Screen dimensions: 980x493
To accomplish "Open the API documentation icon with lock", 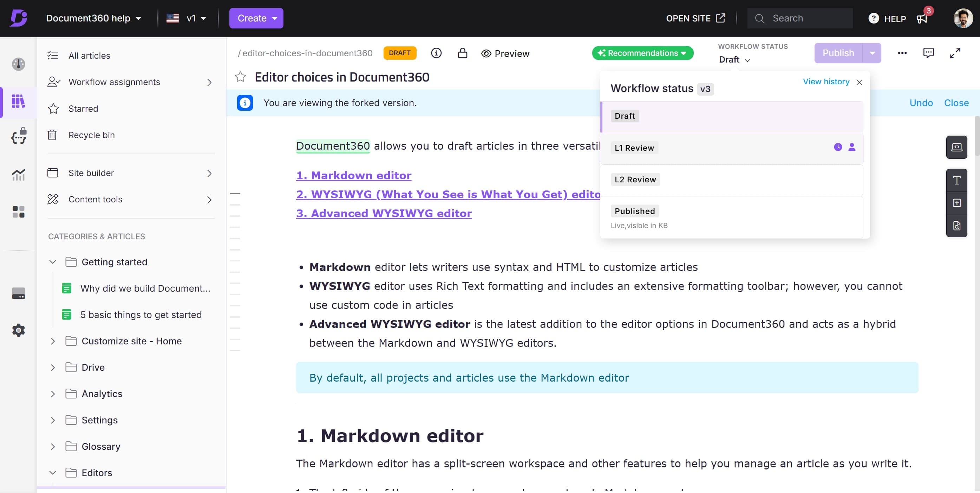I will click(19, 136).
